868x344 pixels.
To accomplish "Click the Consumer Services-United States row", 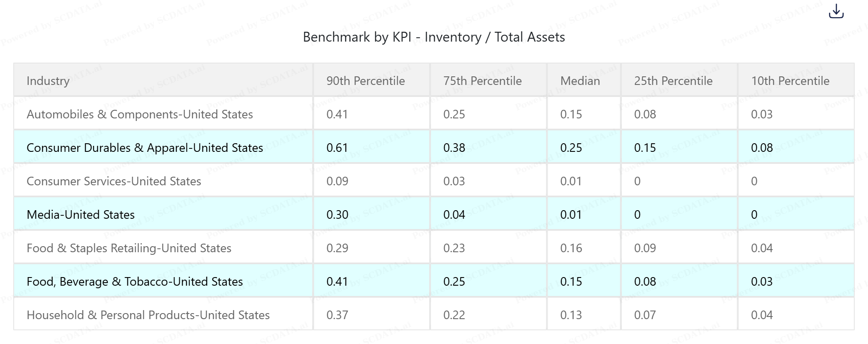I will pos(114,181).
